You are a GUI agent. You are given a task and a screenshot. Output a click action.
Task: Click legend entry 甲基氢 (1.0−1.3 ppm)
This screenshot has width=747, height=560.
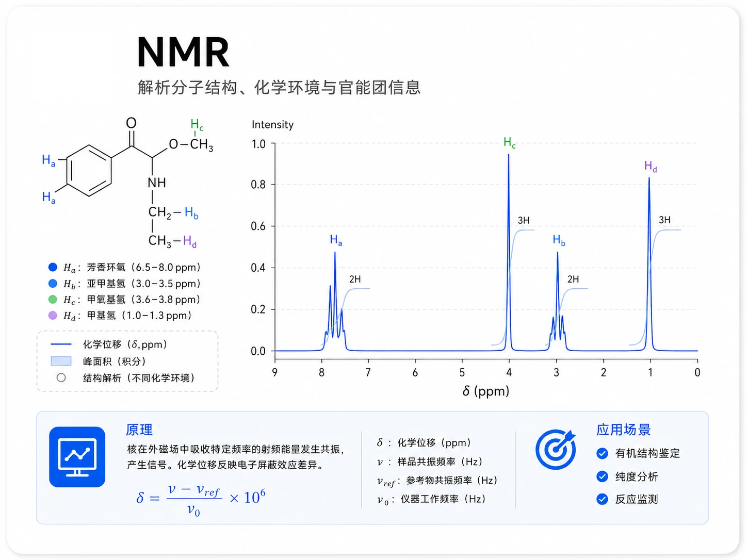[127, 315]
